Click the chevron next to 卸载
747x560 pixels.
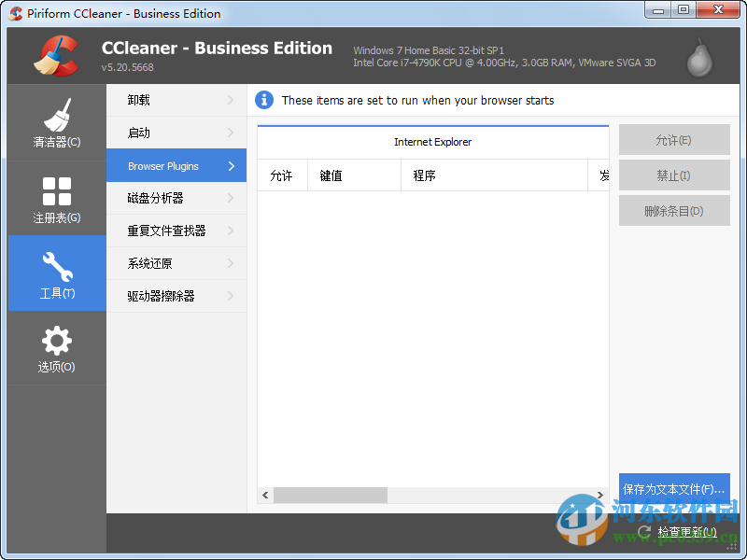(231, 100)
